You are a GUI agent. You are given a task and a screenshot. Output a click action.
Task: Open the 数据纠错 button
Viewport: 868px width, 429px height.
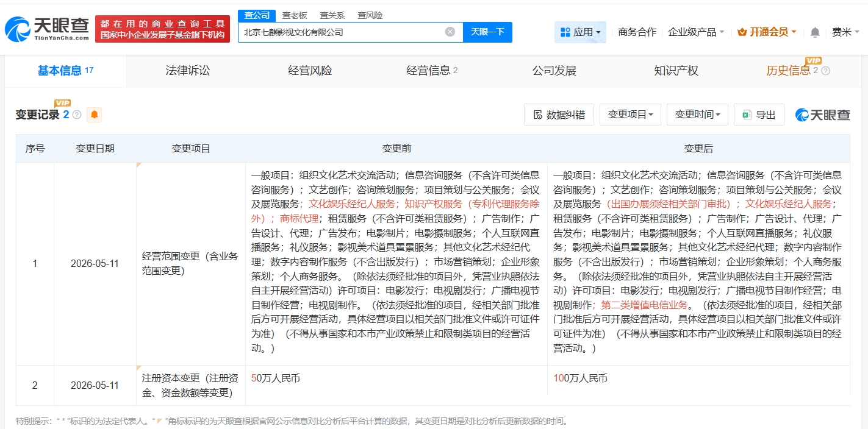tap(559, 115)
